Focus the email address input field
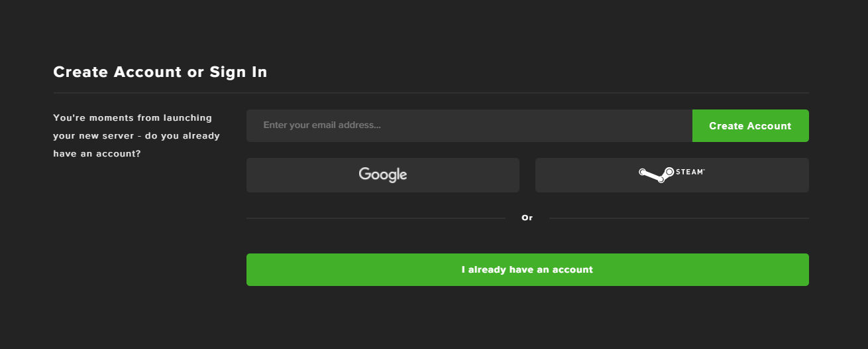 pos(469,126)
